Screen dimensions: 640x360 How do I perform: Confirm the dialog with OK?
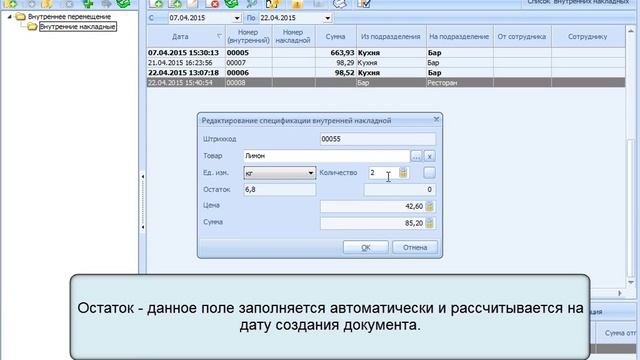366,247
